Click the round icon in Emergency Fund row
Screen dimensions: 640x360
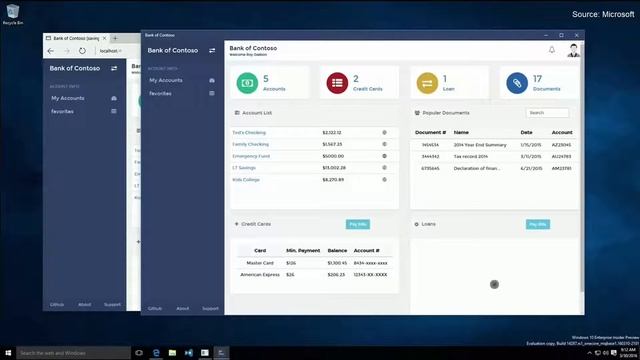click(x=384, y=156)
